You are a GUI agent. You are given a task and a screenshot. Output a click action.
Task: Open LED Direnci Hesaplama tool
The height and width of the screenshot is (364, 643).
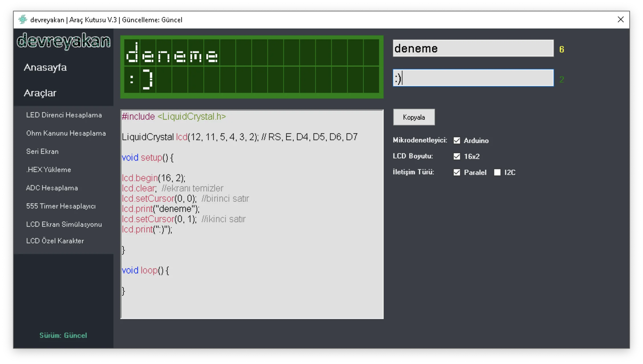point(64,115)
